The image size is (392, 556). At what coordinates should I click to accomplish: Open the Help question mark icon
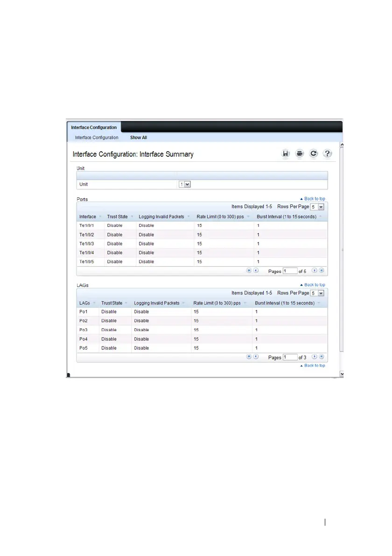pos(328,154)
